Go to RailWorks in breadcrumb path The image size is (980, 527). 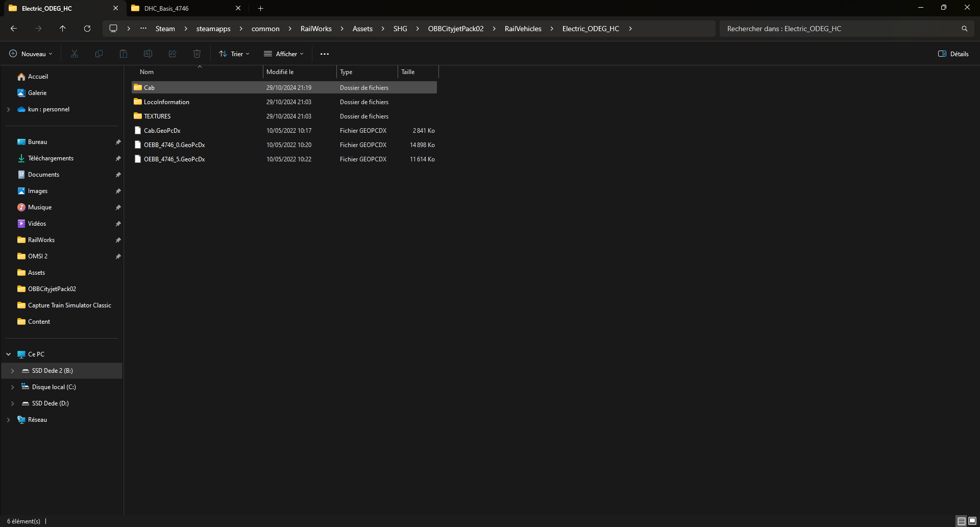(316, 29)
